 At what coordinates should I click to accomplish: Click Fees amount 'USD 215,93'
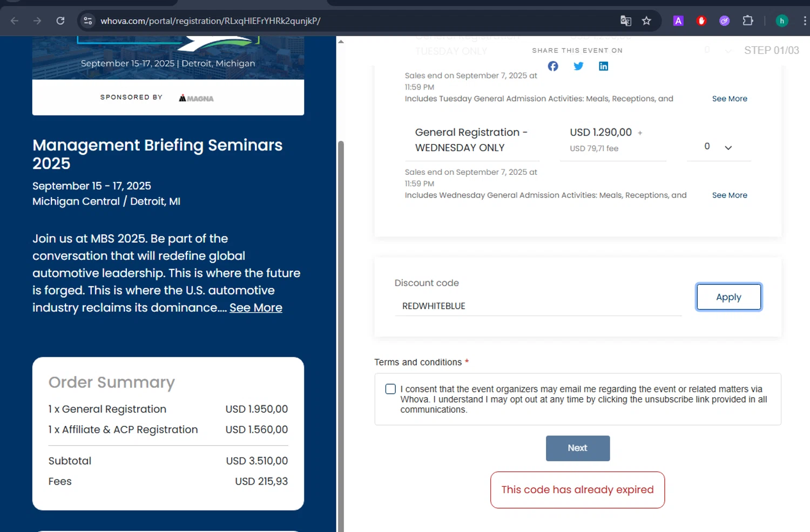click(261, 482)
